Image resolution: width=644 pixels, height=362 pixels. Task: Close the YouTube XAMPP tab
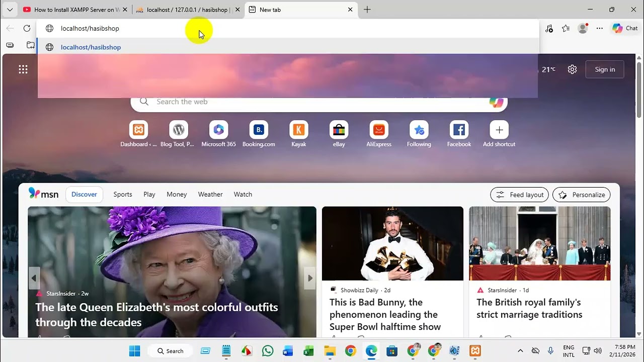(125, 10)
